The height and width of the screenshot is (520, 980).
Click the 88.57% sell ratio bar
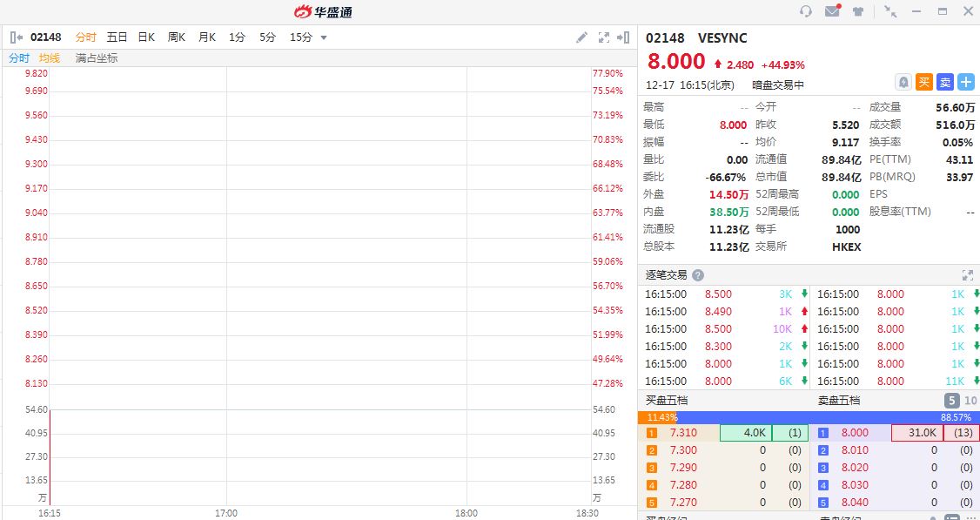828,416
